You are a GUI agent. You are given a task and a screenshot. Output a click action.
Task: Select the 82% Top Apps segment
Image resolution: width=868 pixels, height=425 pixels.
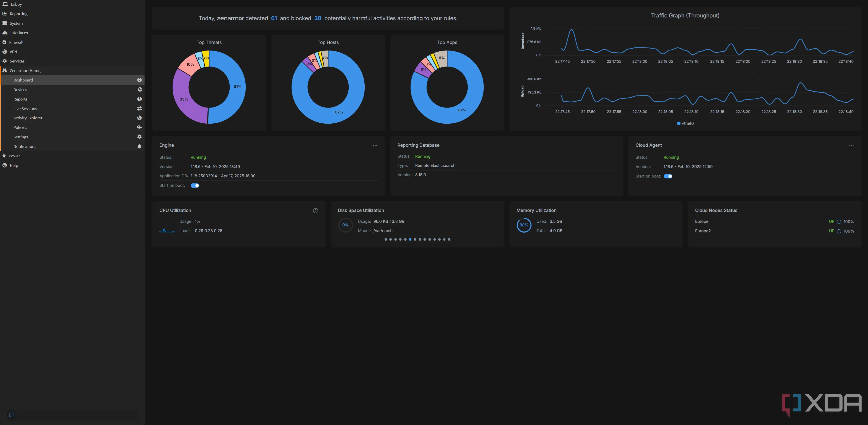462,110
